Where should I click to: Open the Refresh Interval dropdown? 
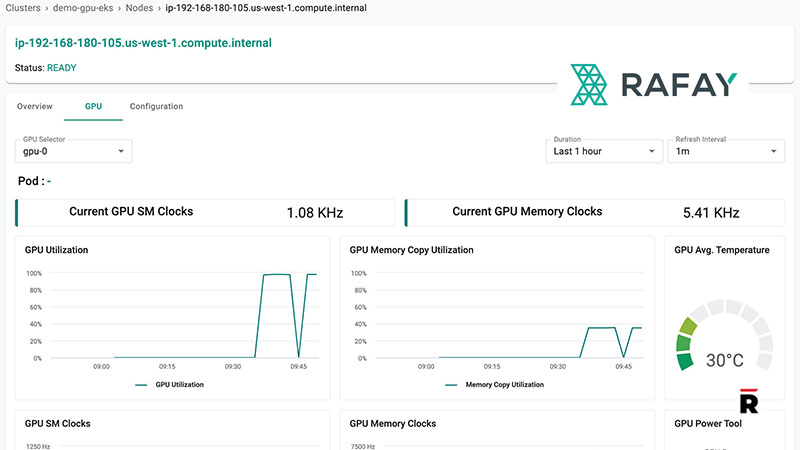click(x=727, y=151)
